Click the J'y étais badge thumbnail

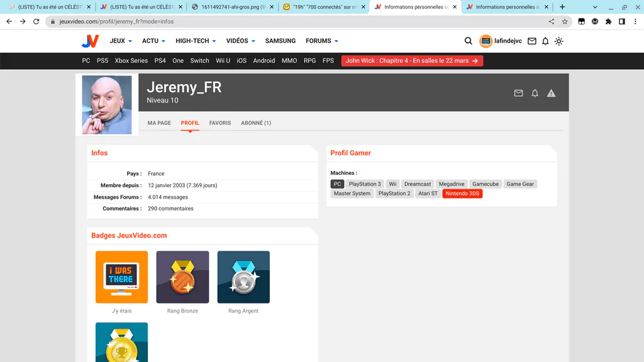click(x=121, y=277)
